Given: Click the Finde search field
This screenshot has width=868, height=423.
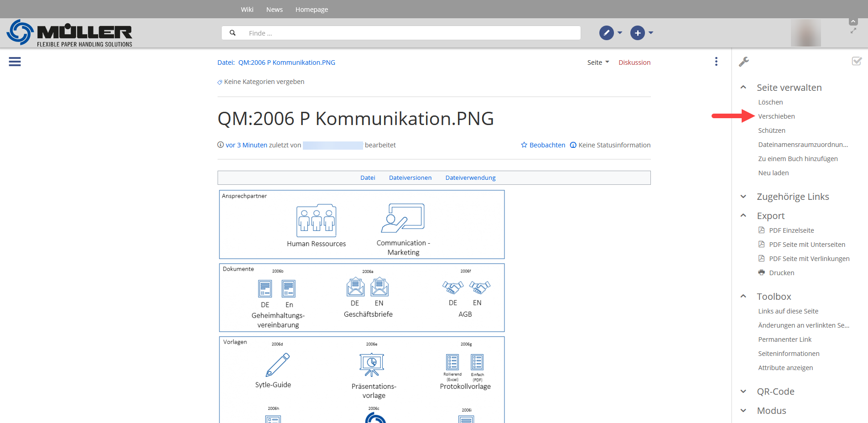Looking at the screenshot, I should tap(411, 33).
